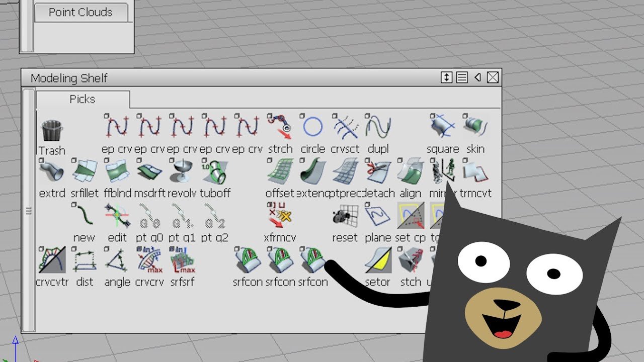The image size is (644, 362).
Task: Pick the crvcrv curve deviation tool
Action: [x=150, y=259]
